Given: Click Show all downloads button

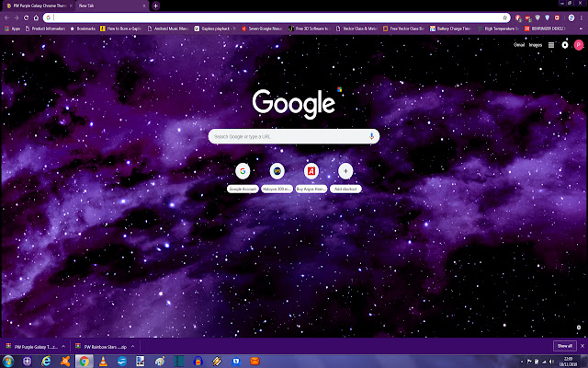Looking at the screenshot, I should tap(565, 346).
